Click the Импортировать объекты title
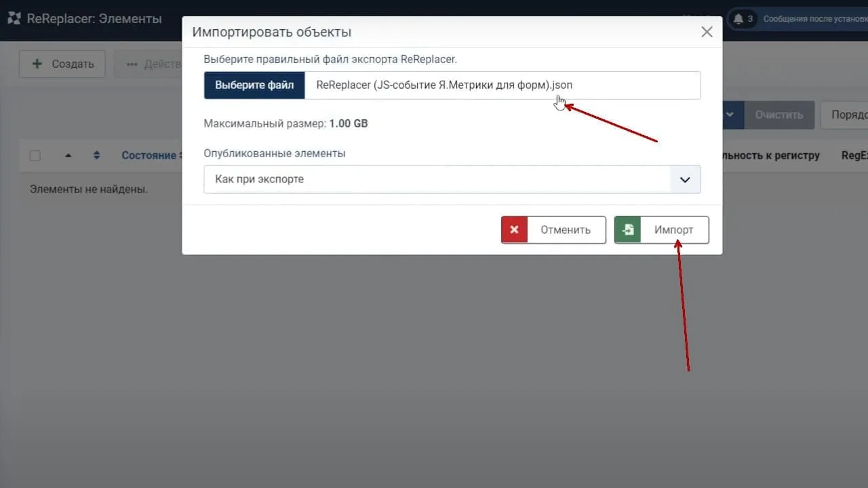Viewport: 868px width, 488px height. (x=272, y=32)
